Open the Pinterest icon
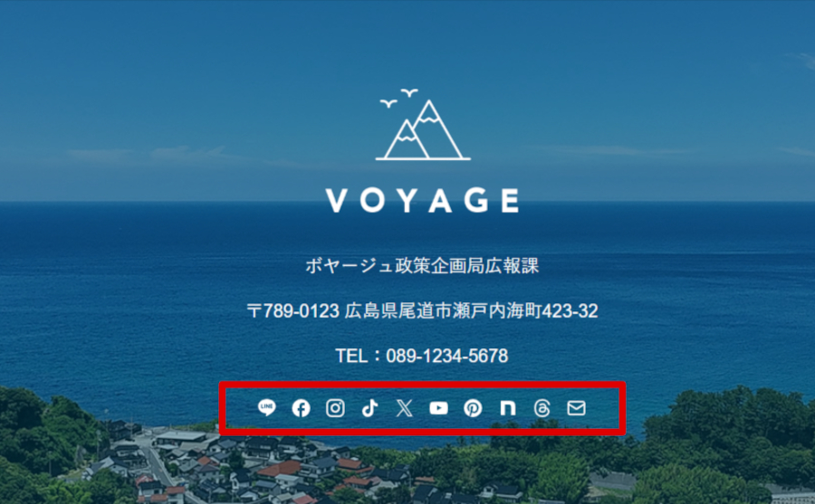The height and width of the screenshot is (504, 815). (473, 408)
